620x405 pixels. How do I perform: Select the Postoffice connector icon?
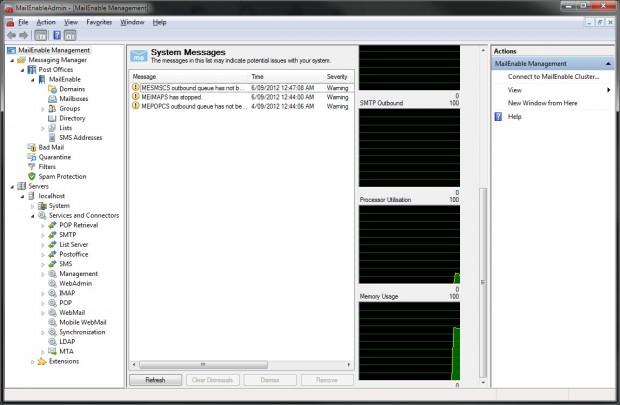coord(52,254)
